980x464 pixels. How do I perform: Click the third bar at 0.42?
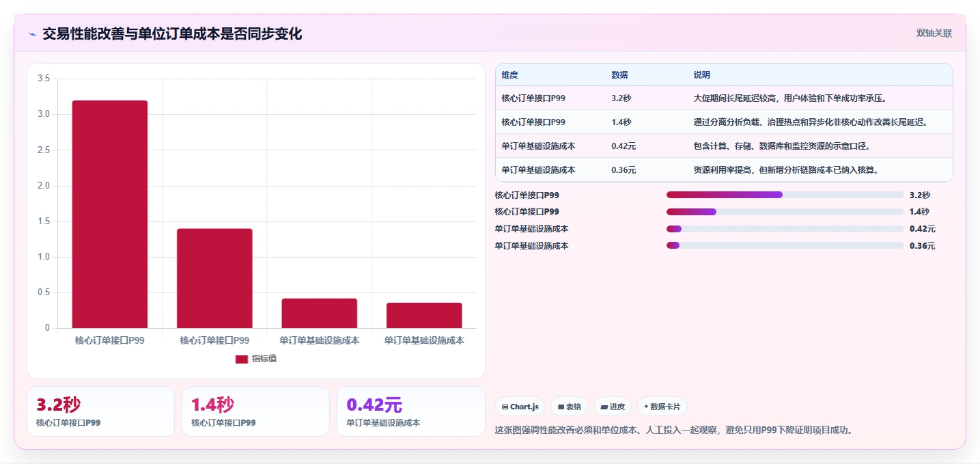319,313
